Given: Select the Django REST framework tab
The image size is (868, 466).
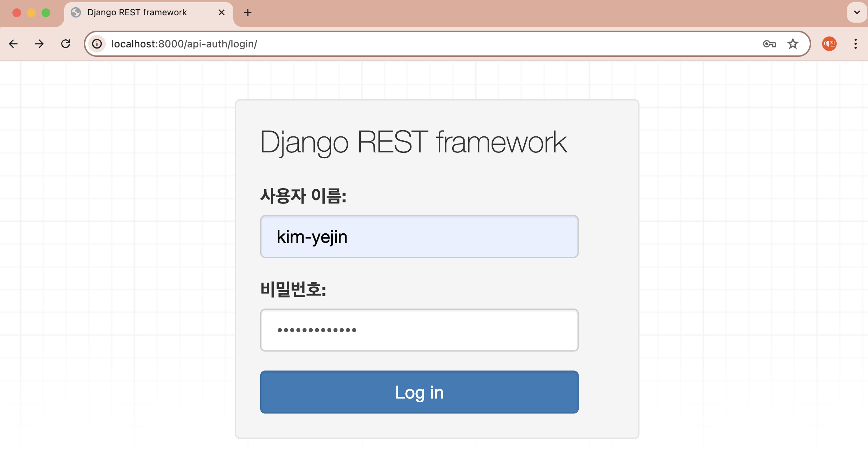Looking at the screenshot, I should click(x=137, y=12).
